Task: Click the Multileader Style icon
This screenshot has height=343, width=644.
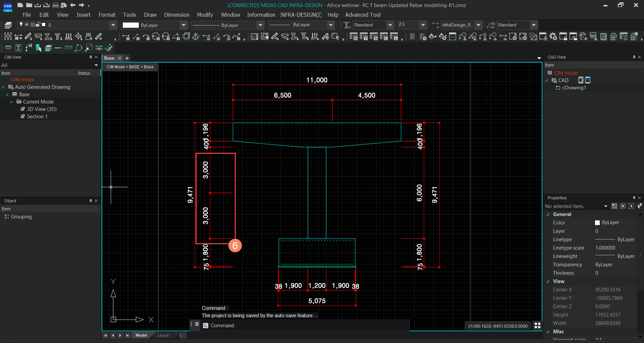Action: [x=491, y=25]
